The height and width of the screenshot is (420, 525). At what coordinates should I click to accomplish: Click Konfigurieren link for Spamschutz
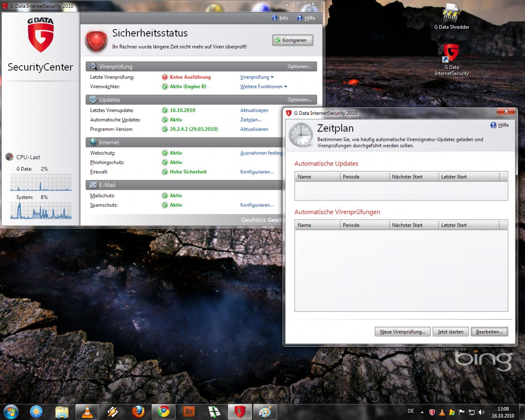click(257, 205)
